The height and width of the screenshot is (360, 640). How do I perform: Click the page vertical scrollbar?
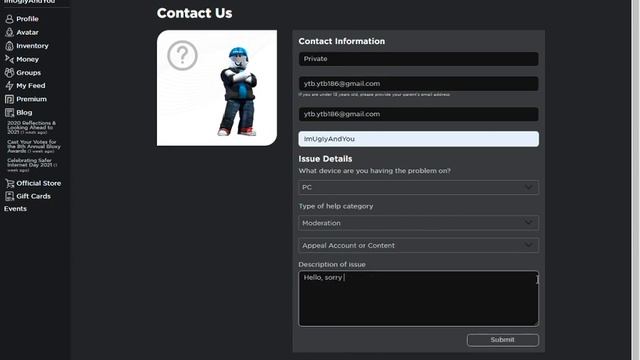(x=636, y=180)
